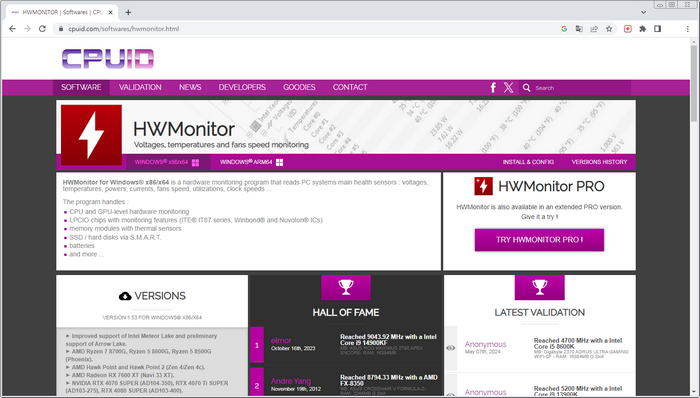The image size is (700, 398).
Task: Open the DEVELOPERS menu item
Action: pyautogui.click(x=242, y=87)
